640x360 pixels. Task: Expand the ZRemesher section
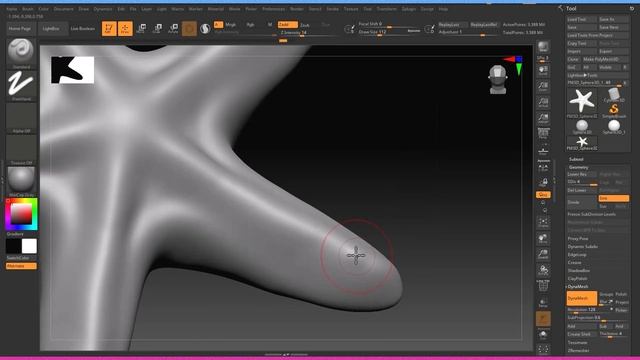(x=578, y=351)
